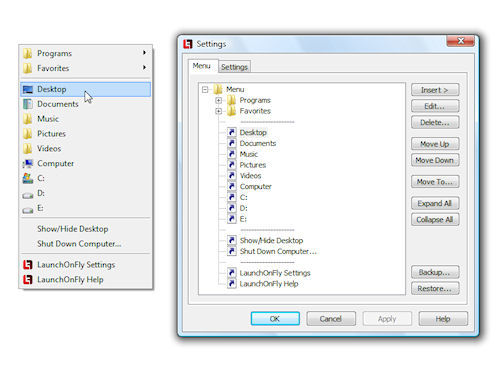The image size is (500, 375).
Task: Click the C: drive icon in popup menu
Action: pyautogui.click(x=28, y=178)
